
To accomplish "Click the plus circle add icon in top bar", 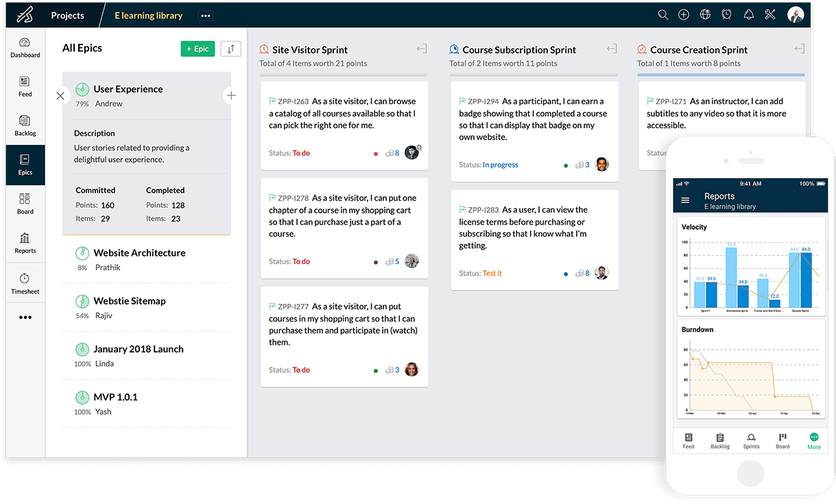I will pyautogui.click(x=684, y=14).
